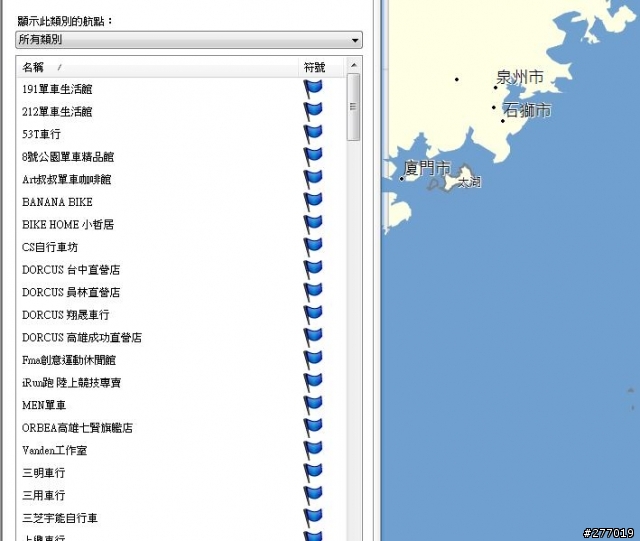Screen dimensions: 640x541
Task: Select waypoint 212單車生活館
Action: tap(57, 111)
